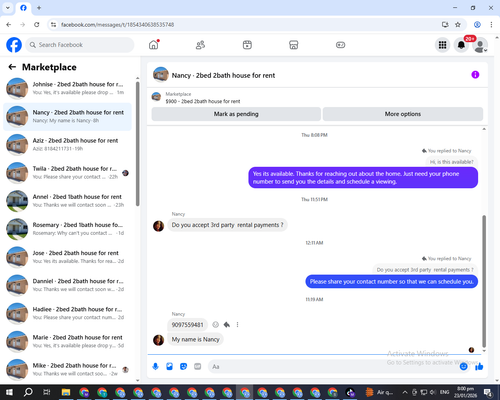Open the Friends icon in top navigation
This screenshot has width=500, height=400.
200,45
